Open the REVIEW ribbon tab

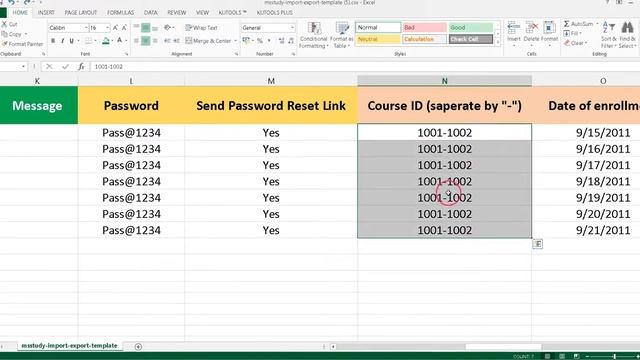(176, 13)
